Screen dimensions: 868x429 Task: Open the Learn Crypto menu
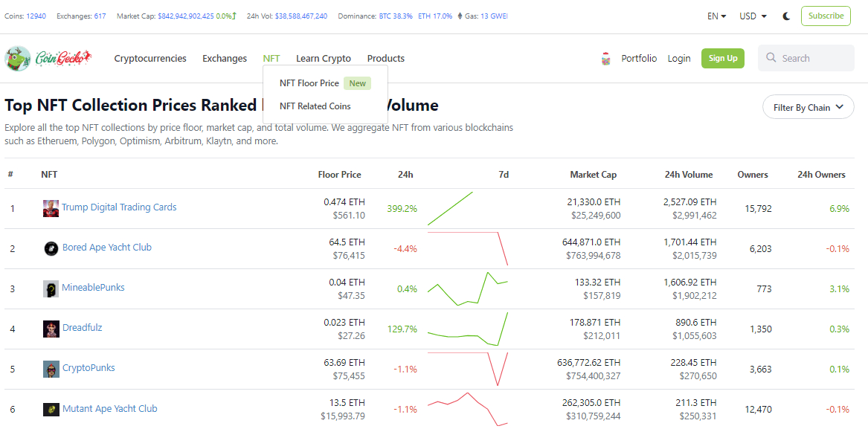point(324,58)
